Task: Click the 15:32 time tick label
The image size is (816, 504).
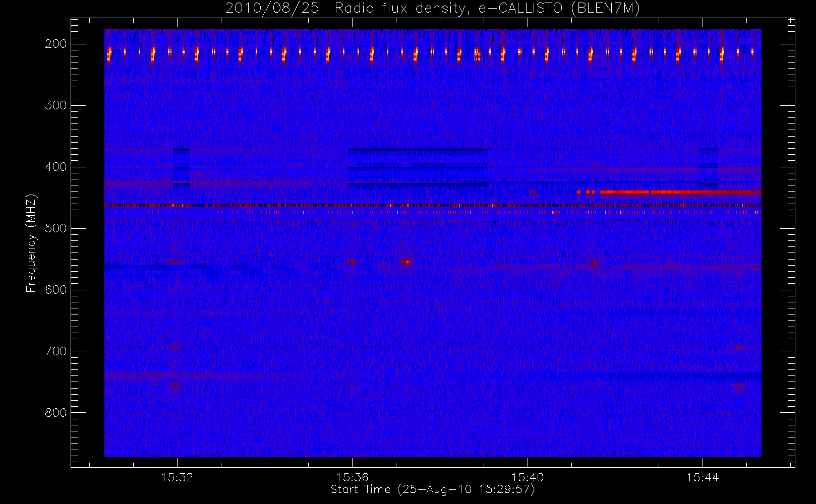Action: (177, 477)
